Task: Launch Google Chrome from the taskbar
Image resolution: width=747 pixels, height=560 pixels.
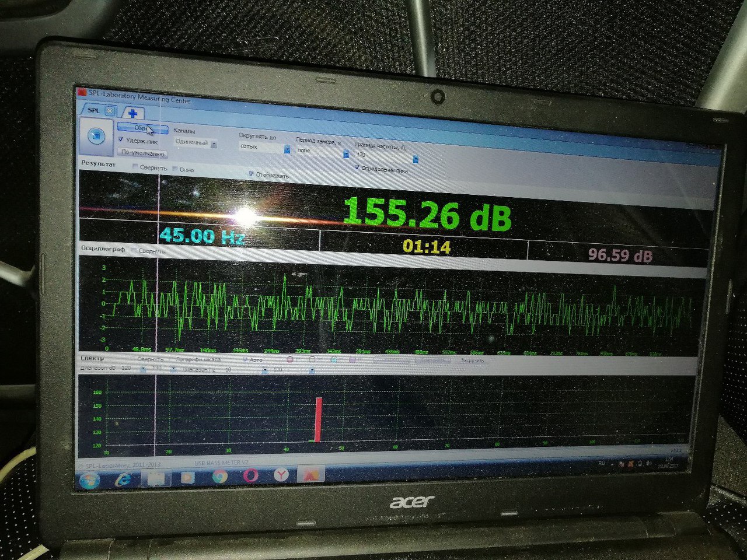Action: [219, 477]
